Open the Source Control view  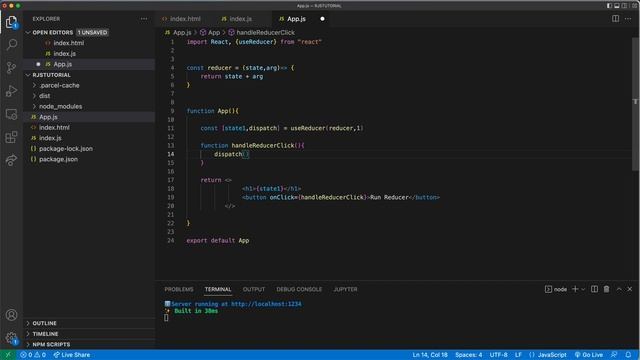coord(11,67)
